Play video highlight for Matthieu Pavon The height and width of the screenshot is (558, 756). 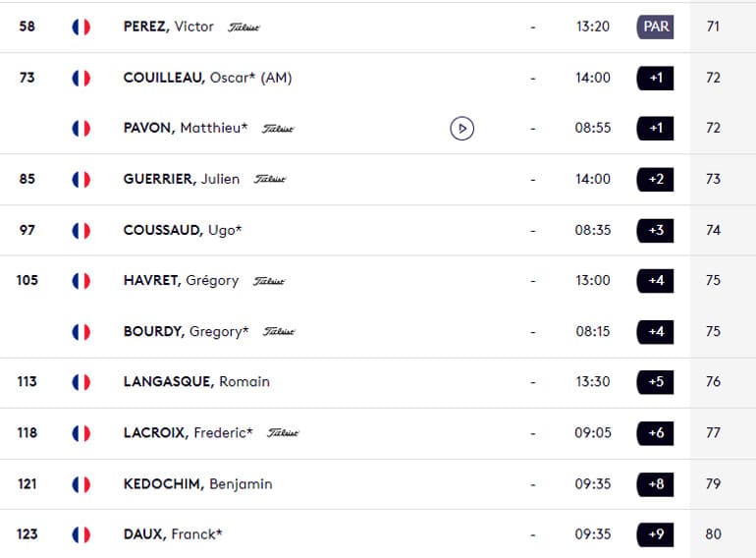pyautogui.click(x=461, y=129)
